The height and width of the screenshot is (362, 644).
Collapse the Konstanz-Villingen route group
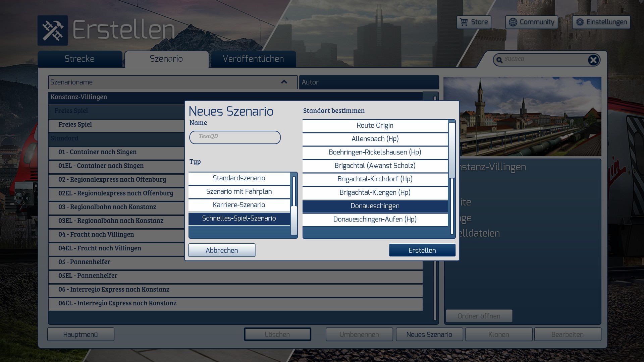coord(79,97)
